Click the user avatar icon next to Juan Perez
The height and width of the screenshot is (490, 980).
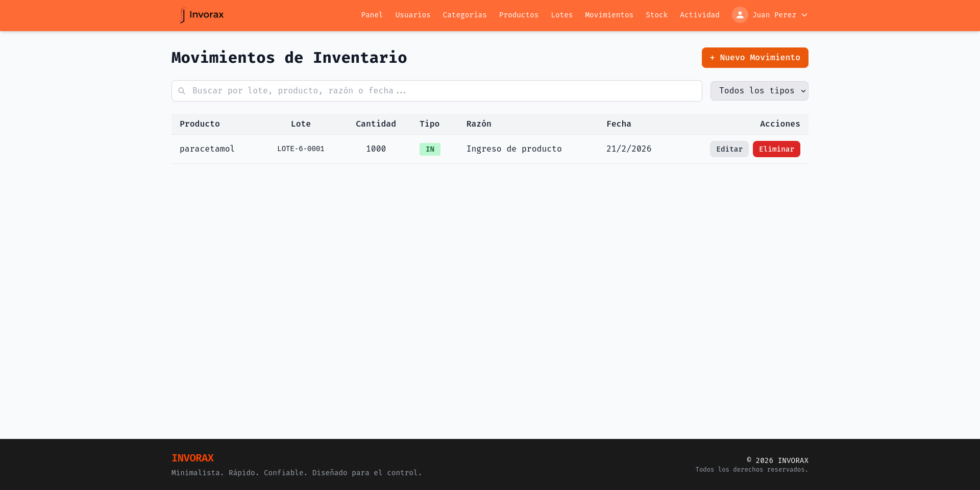[x=740, y=15]
